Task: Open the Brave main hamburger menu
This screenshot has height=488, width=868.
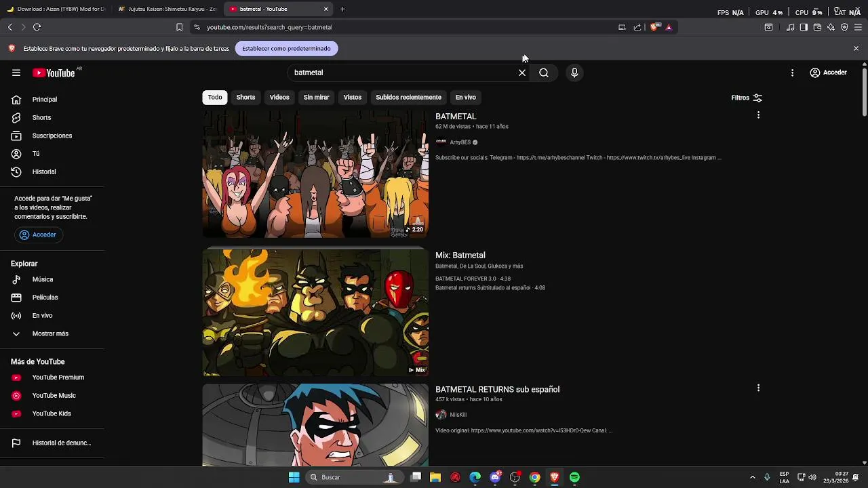Action: coord(858,27)
